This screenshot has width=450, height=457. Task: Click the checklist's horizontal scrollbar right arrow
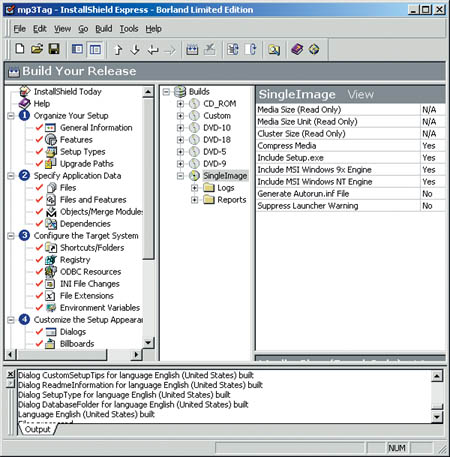pos(136,354)
